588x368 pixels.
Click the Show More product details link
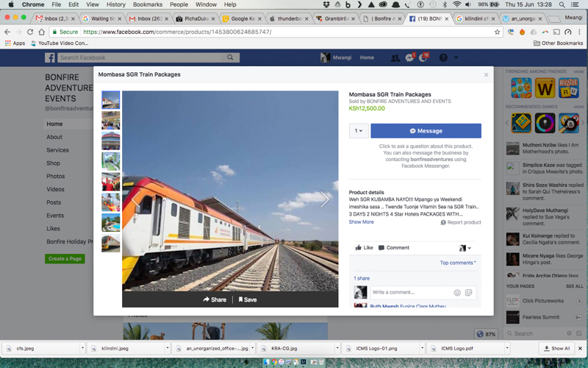tap(361, 222)
